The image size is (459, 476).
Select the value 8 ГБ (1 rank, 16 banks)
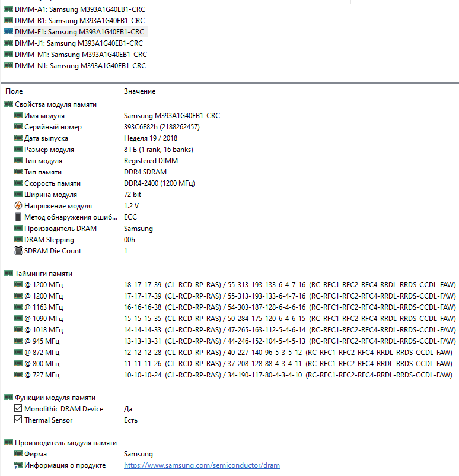pos(158,150)
